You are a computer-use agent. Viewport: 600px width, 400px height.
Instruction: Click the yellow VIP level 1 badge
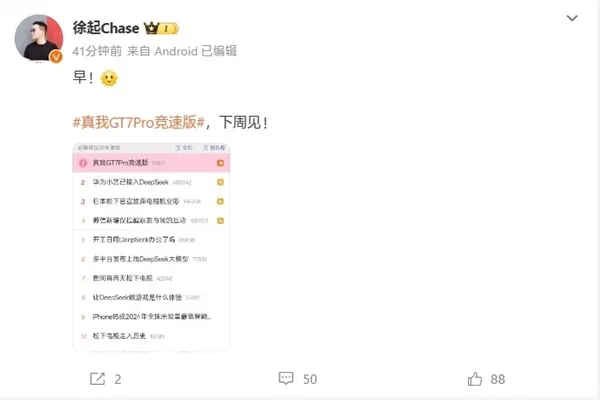coord(169,29)
